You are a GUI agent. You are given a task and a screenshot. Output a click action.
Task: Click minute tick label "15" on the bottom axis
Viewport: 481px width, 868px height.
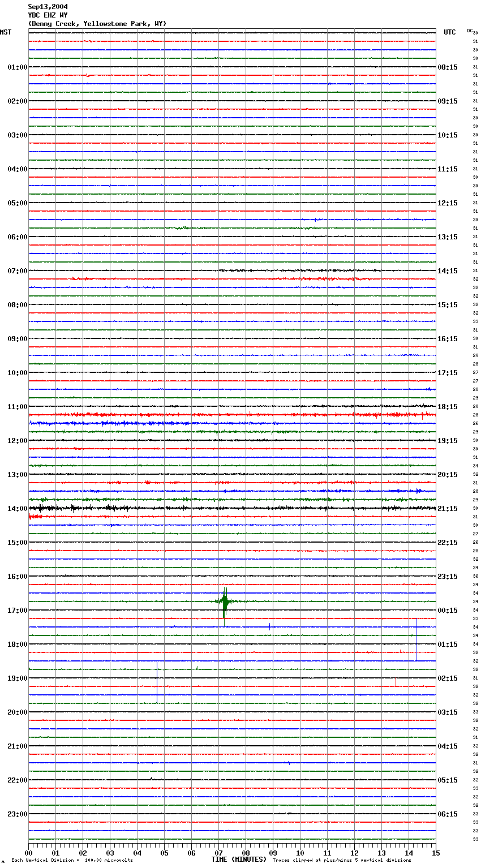[436, 853]
